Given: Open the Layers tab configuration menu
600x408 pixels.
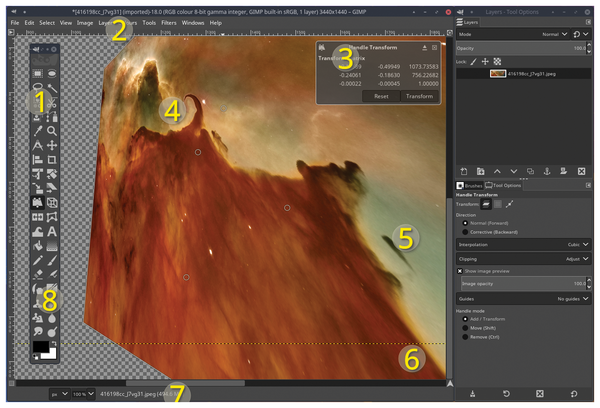Looking at the screenshot, I should pyautogui.click(x=588, y=22).
